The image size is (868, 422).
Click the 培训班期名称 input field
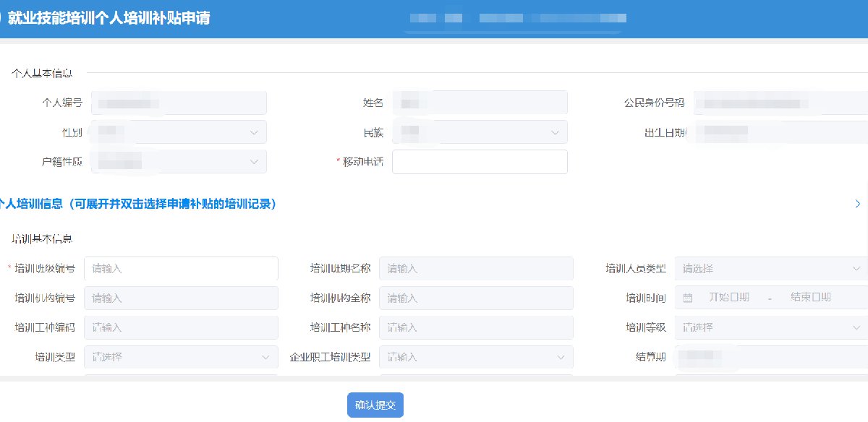tap(476, 269)
